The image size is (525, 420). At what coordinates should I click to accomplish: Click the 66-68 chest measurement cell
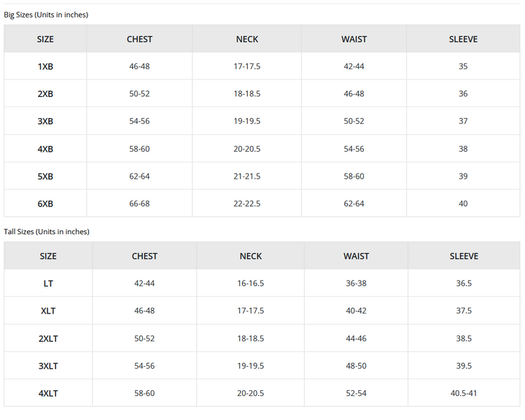(x=139, y=204)
